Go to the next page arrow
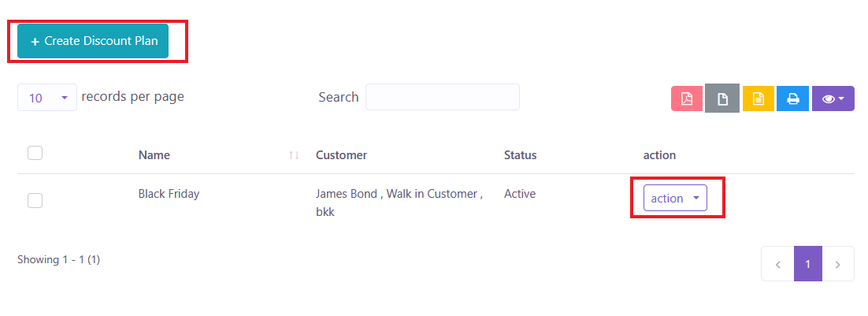This screenshot has width=868, height=316. pos(838,264)
